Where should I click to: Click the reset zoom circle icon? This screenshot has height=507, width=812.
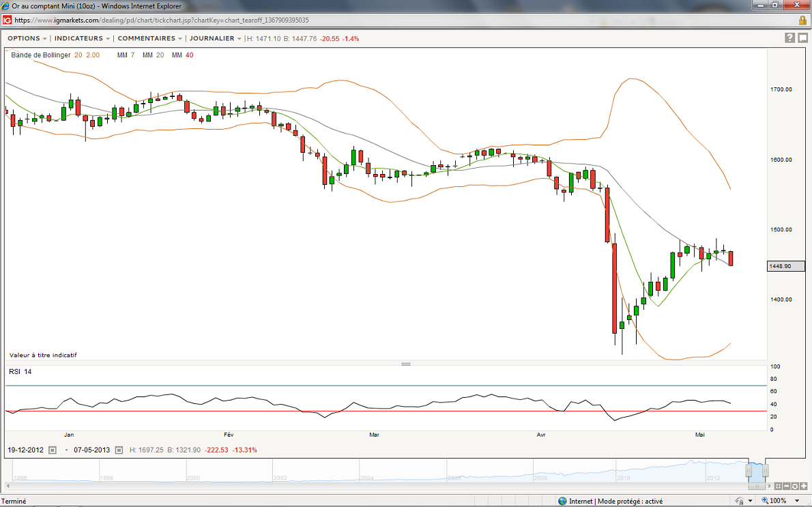pos(794,487)
